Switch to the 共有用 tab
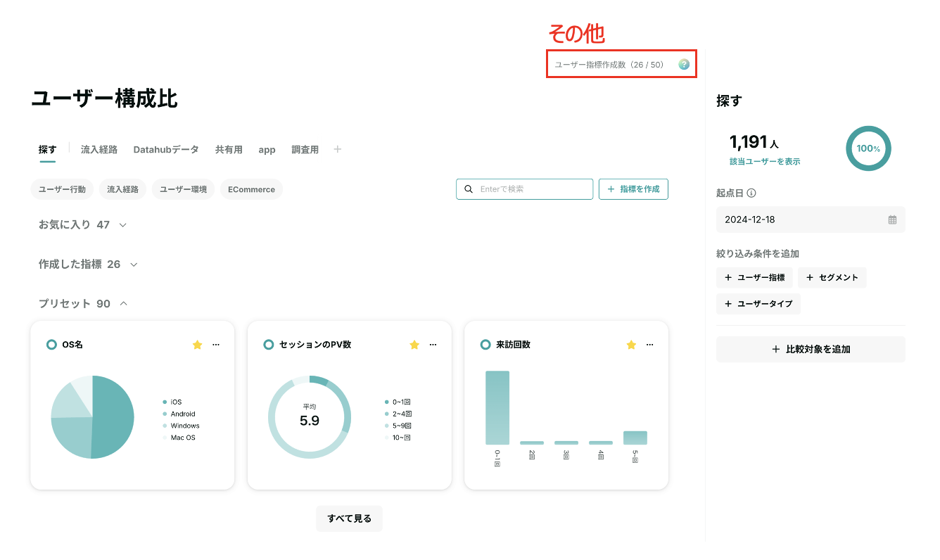The image size is (940, 560). click(x=229, y=150)
